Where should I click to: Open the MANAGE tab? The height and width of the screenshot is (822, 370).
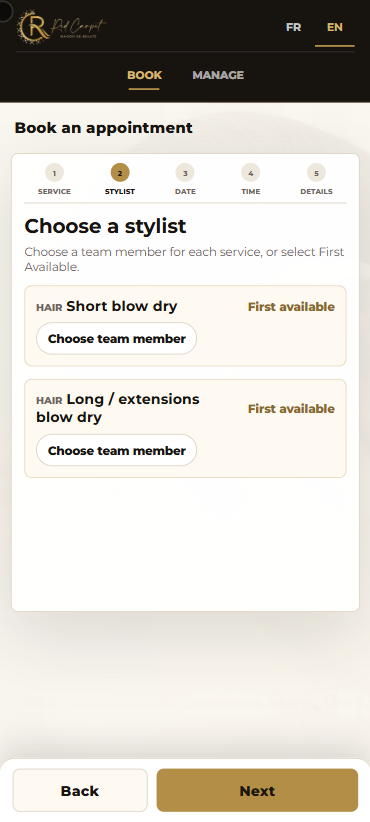click(x=218, y=75)
